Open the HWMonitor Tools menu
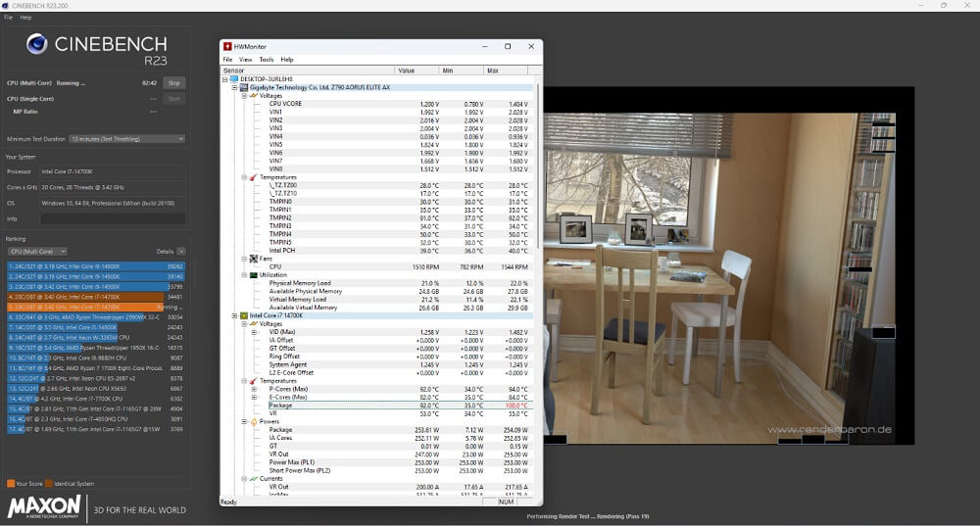Image resolution: width=980 pixels, height=526 pixels. tap(266, 60)
